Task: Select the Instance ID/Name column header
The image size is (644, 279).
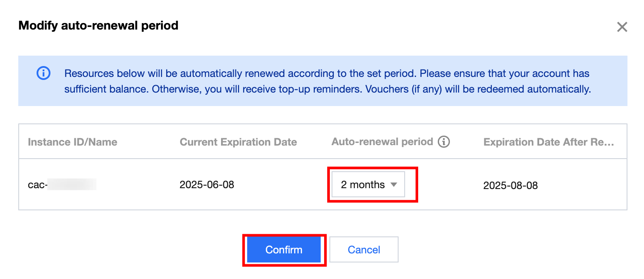Action: pyautogui.click(x=72, y=142)
